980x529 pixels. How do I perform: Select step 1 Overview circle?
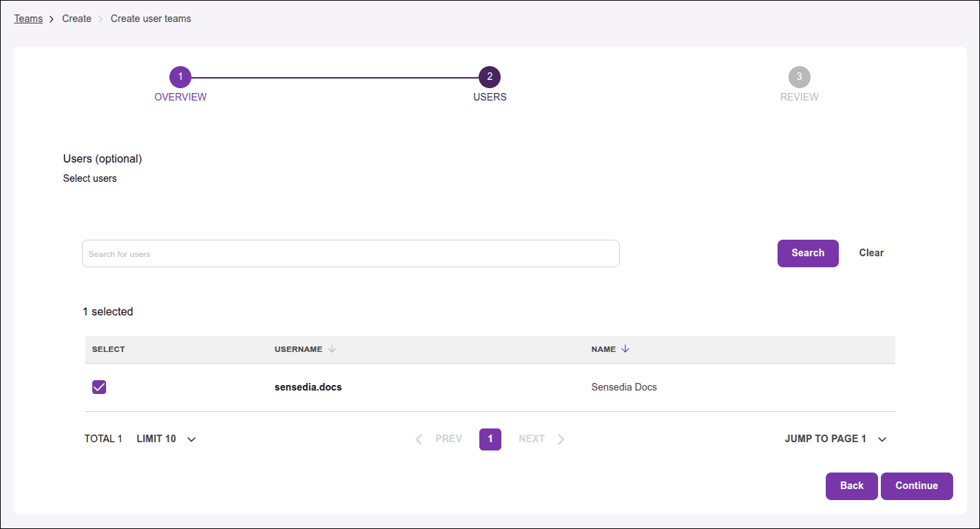[180, 76]
